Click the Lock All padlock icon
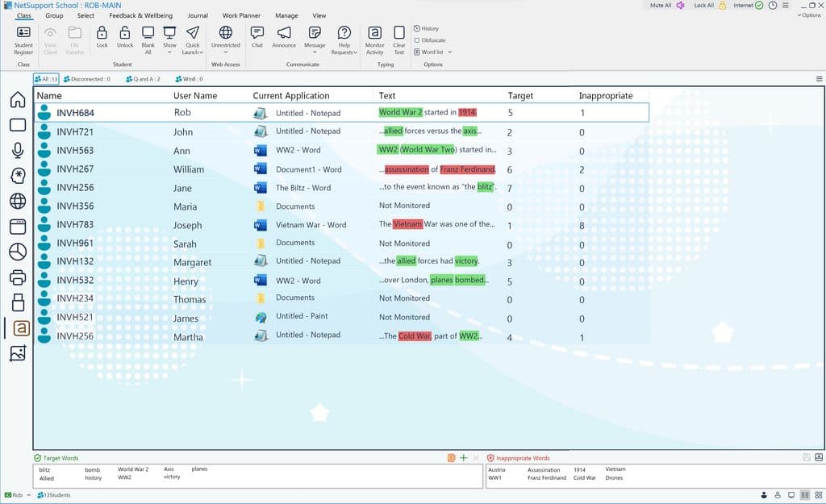826x504 pixels. coord(723,6)
